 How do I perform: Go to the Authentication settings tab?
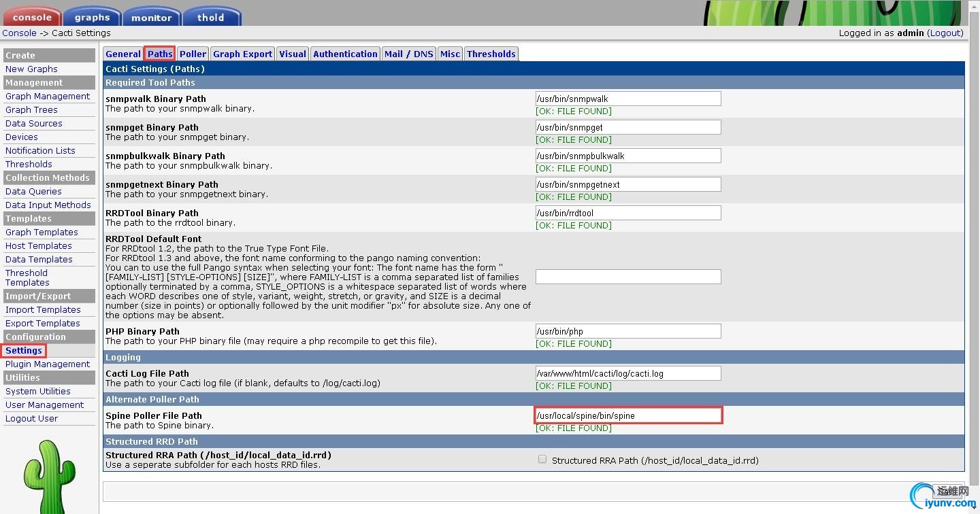coord(345,54)
